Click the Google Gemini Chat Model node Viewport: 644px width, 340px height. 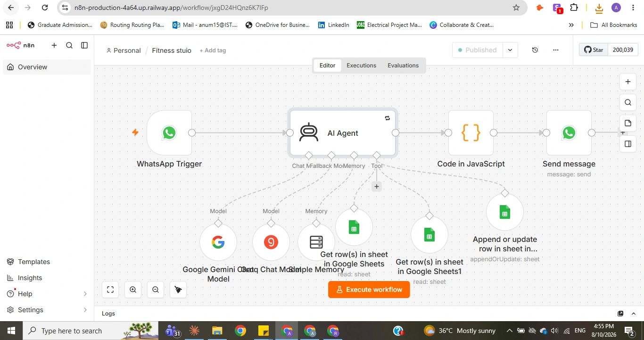[218, 242]
